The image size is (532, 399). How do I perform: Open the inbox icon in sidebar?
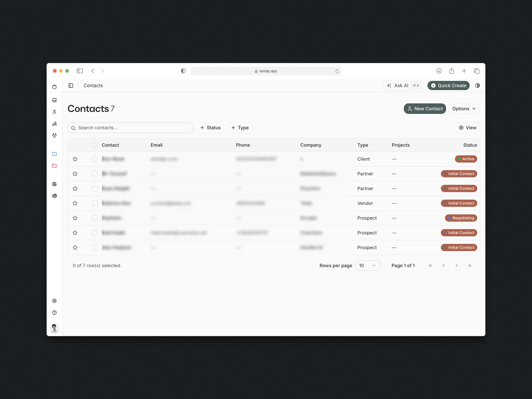click(54, 100)
